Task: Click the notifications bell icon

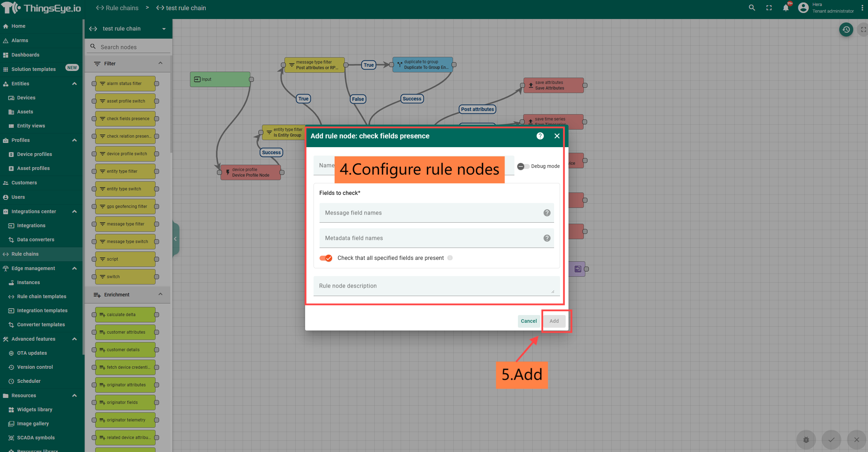Action: click(786, 8)
